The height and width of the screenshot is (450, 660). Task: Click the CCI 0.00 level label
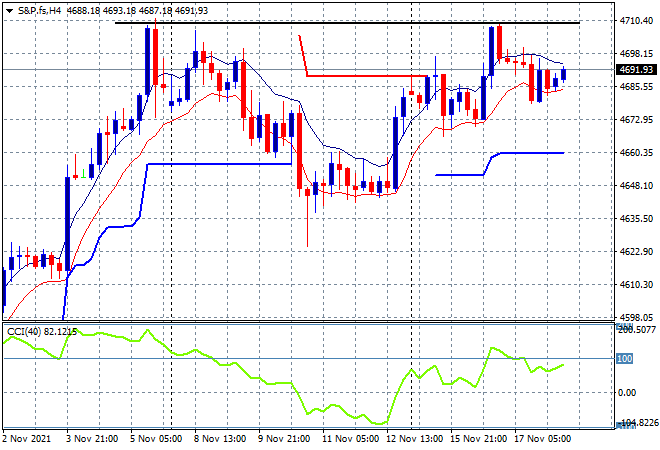pyautogui.click(x=626, y=393)
